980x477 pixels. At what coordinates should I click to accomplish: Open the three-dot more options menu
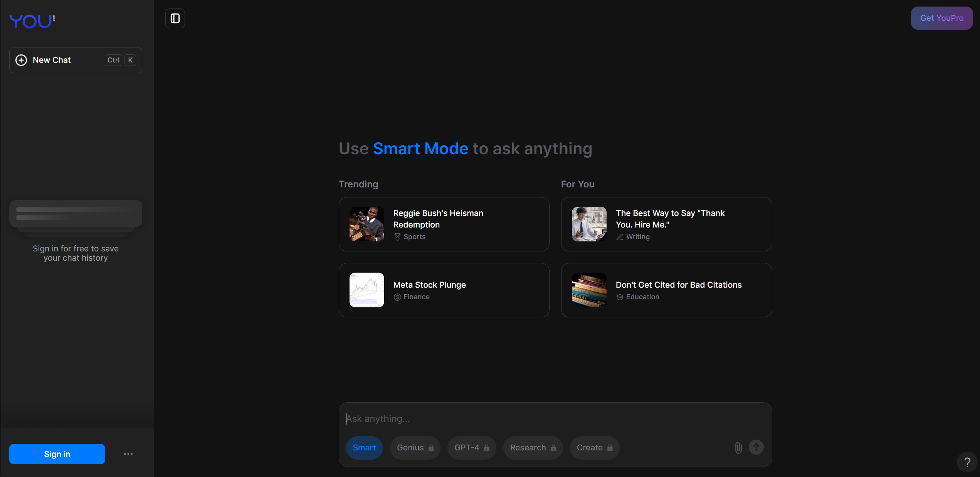[x=128, y=454]
